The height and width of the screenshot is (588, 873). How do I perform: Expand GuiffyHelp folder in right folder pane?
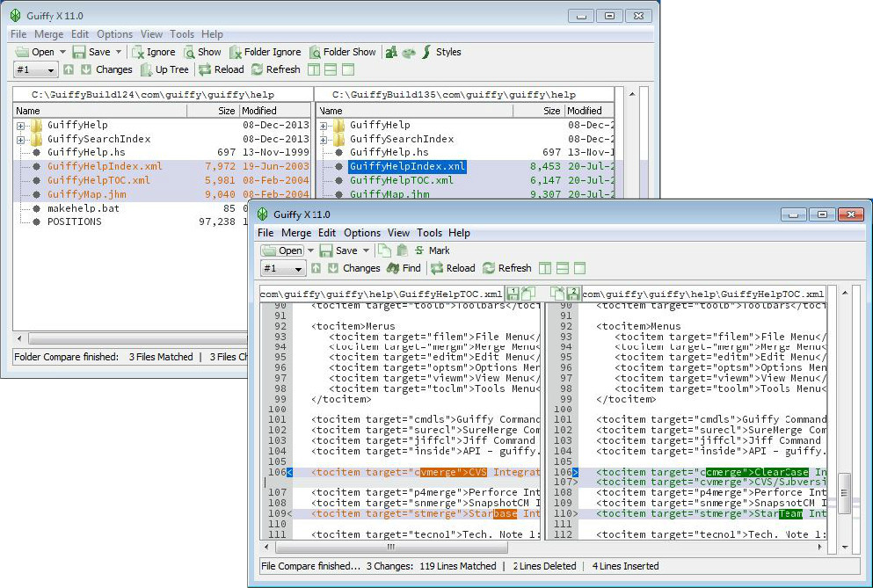(x=324, y=126)
